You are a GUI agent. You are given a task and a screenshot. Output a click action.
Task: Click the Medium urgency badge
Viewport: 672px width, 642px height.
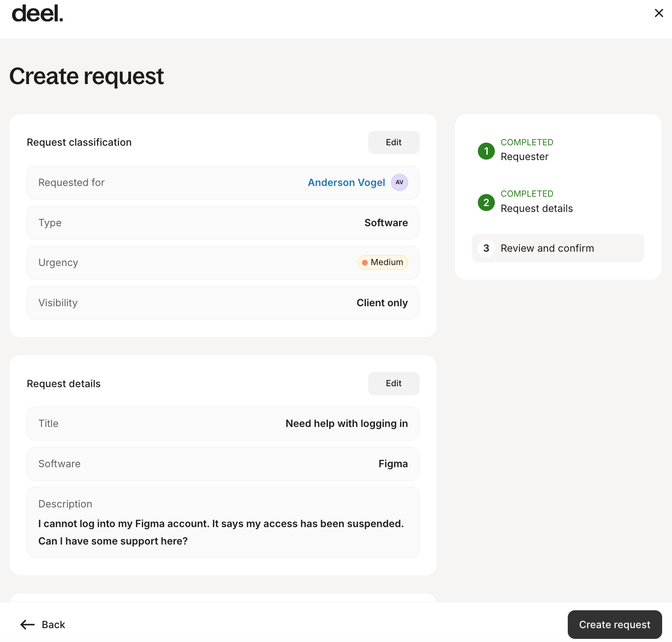coord(383,262)
